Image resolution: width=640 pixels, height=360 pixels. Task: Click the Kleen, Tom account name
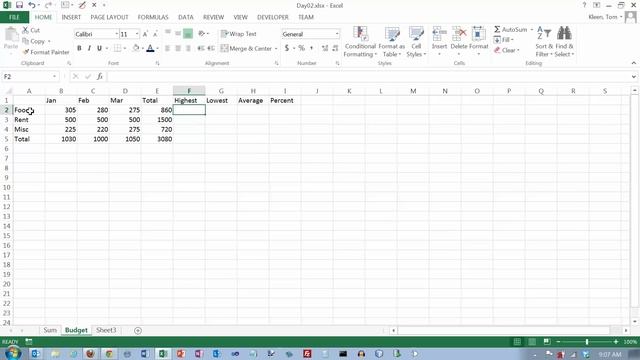point(603,17)
